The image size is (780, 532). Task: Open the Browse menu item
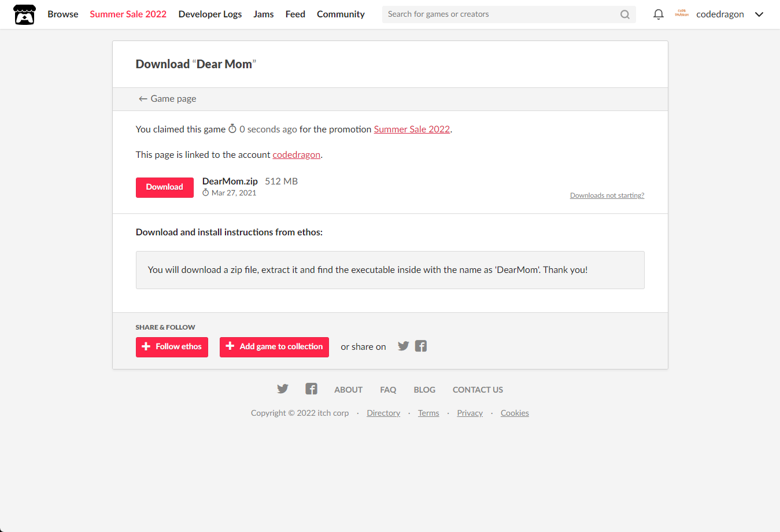pyautogui.click(x=63, y=14)
